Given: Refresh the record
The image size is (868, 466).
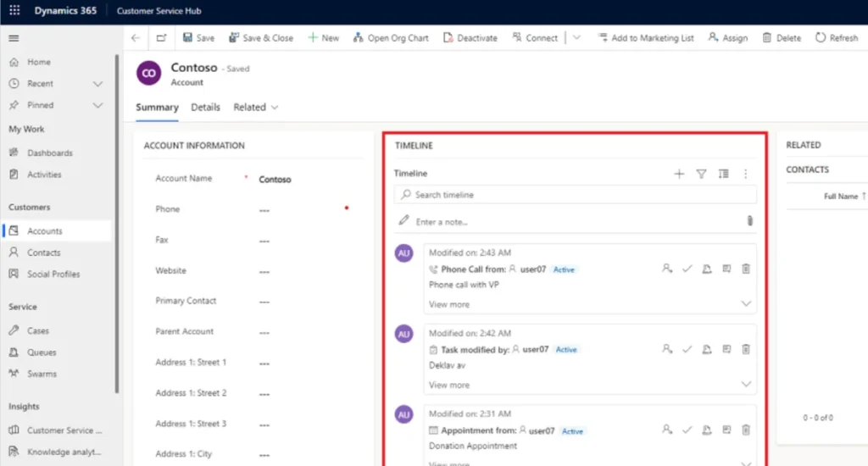Looking at the screenshot, I should [837, 37].
